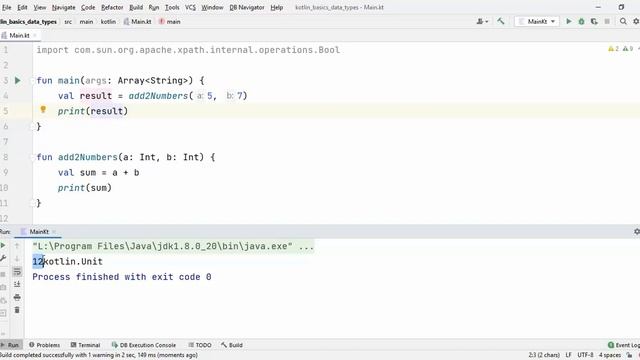Open Run panel settings gear
This screenshot has height=360, width=640.
(x=636, y=231)
